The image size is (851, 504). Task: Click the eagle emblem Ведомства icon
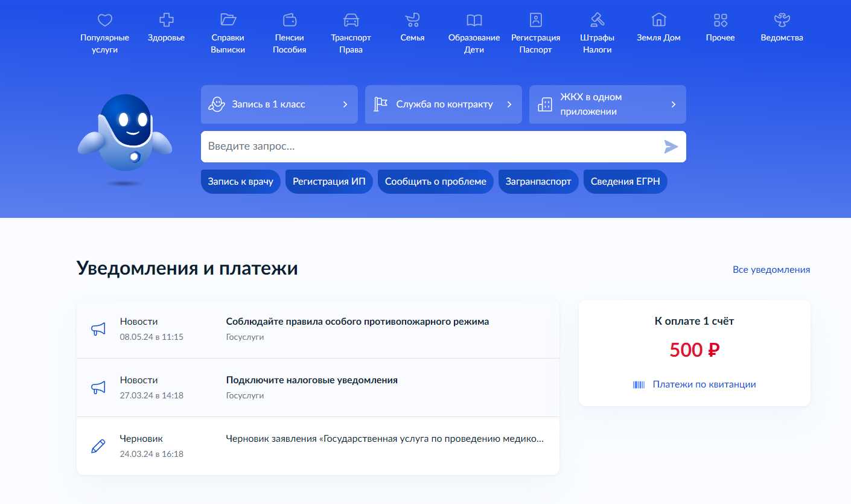tap(782, 20)
